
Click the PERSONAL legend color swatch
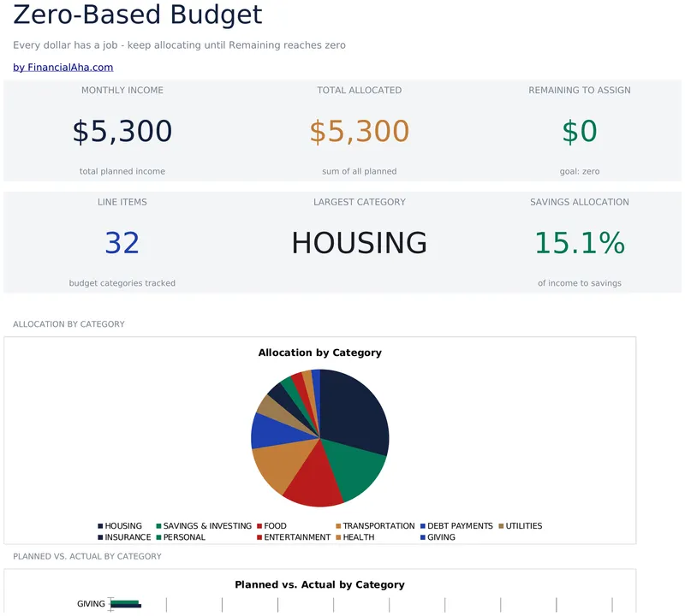[159, 537]
